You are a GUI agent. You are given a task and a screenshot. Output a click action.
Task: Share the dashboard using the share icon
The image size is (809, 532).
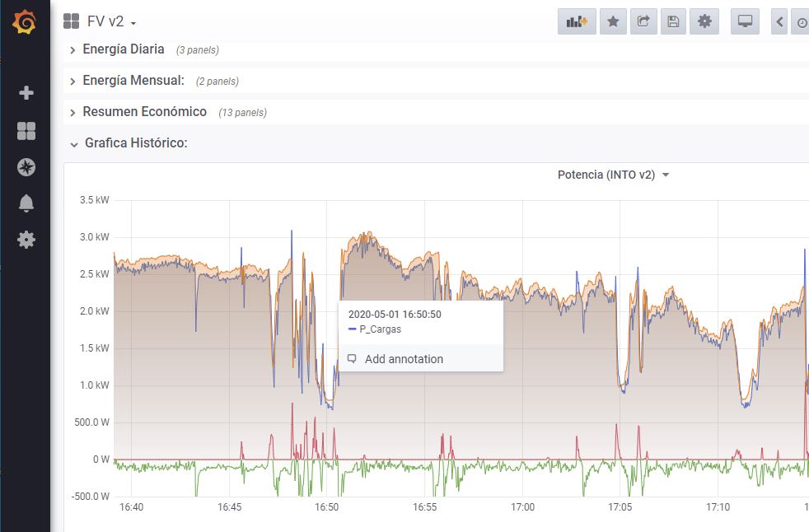[x=643, y=21]
